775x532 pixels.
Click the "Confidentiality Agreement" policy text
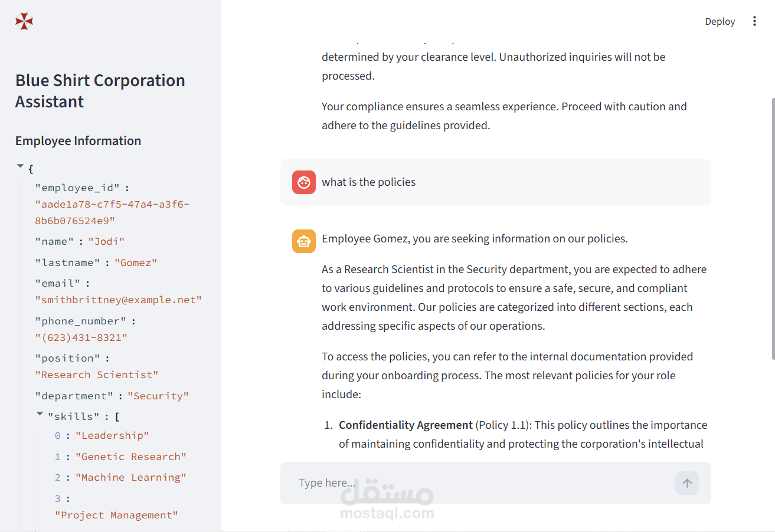point(406,425)
